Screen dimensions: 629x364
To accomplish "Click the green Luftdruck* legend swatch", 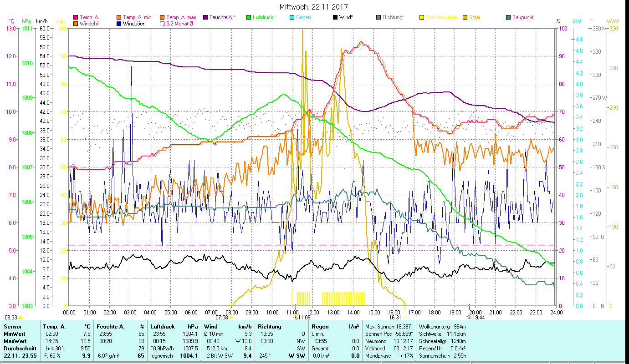I will click(x=249, y=17).
